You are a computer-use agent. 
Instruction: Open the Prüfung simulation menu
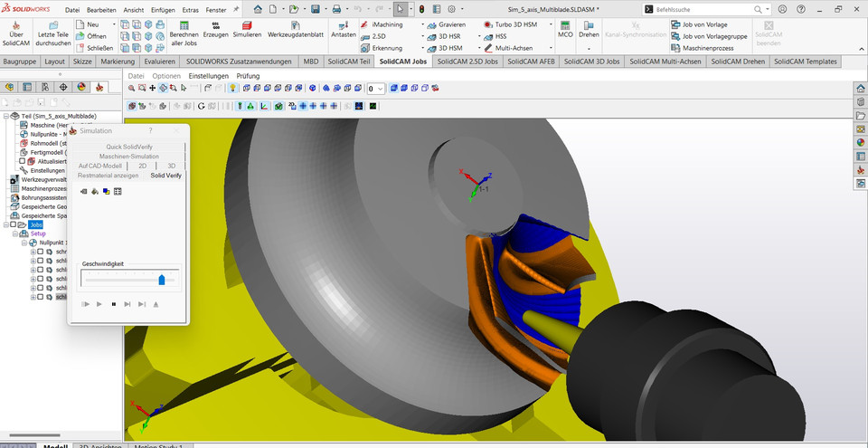[248, 76]
